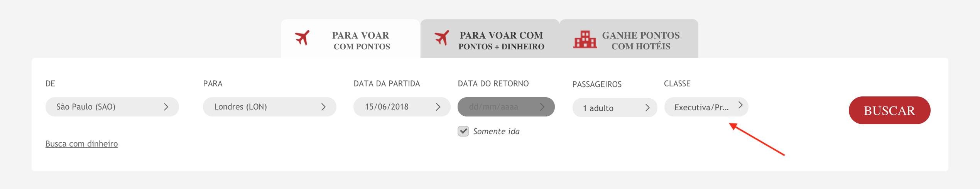Click the chevron arrow in the return date field
Image resolution: width=980 pixels, height=189 pixels.
click(542, 107)
